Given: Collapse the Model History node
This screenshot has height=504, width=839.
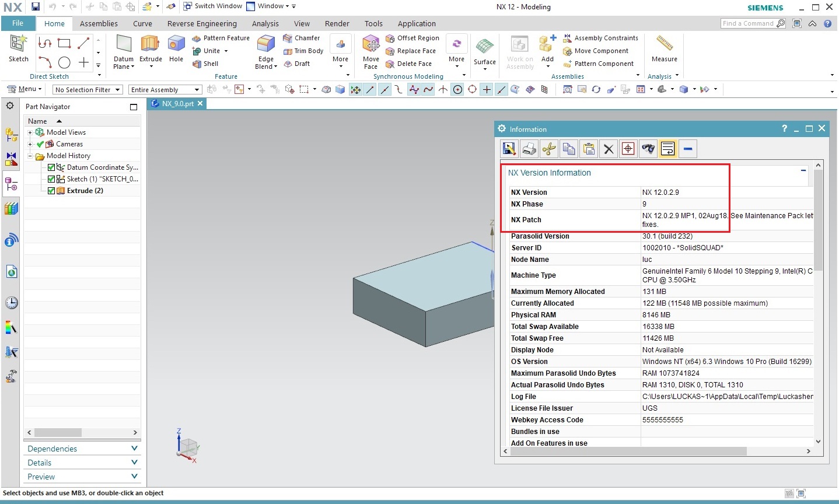Looking at the screenshot, I should [x=30, y=156].
